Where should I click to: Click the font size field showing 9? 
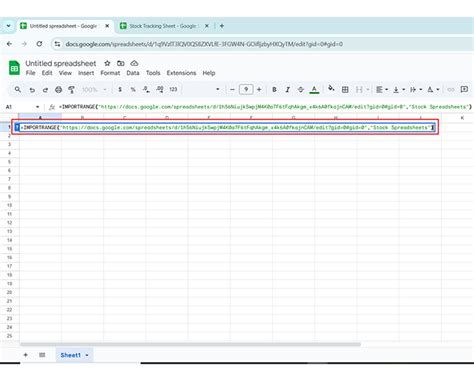pyautogui.click(x=246, y=89)
